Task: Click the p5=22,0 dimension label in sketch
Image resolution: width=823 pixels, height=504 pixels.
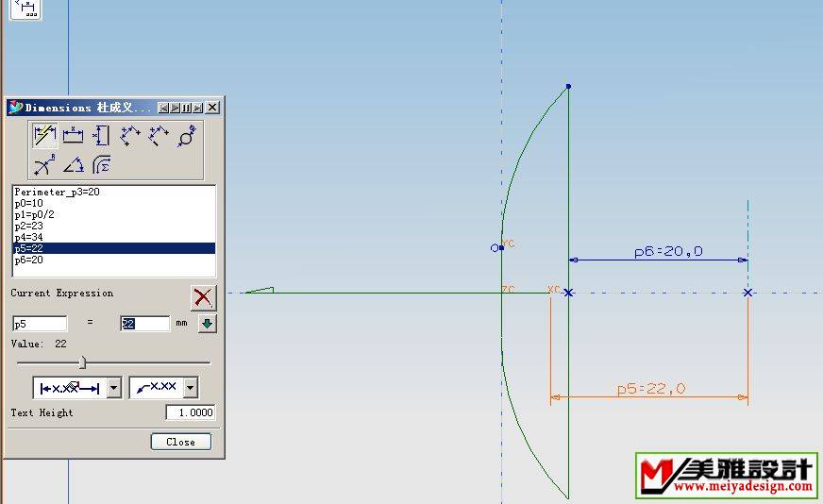Action: [x=651, y=389]
